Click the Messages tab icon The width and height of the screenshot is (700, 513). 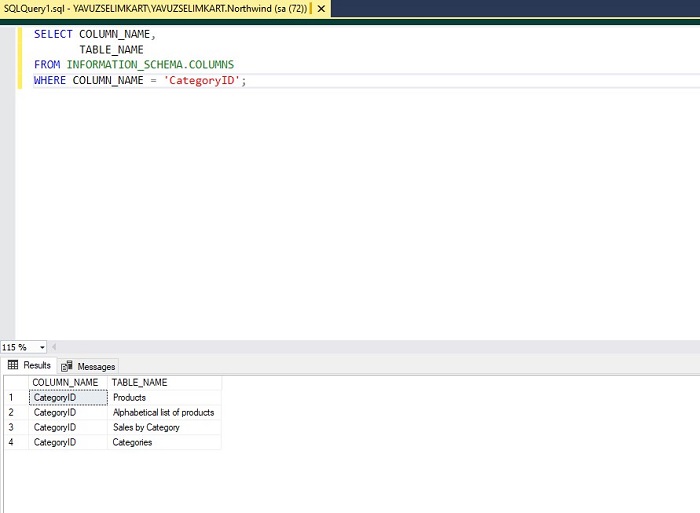(67, 366)
